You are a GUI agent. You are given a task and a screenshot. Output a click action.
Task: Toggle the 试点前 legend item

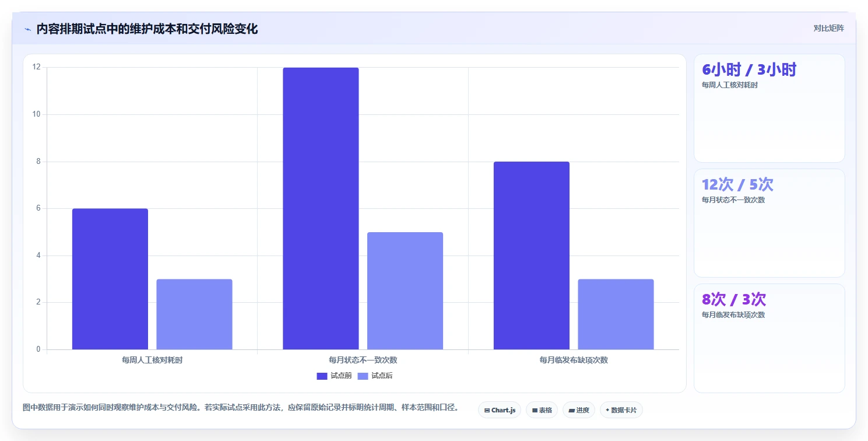[x=334, y=376]
